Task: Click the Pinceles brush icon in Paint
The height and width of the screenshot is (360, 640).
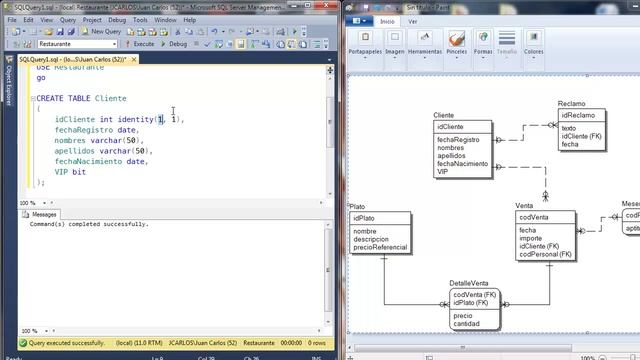Action: [x=456, y=39]
